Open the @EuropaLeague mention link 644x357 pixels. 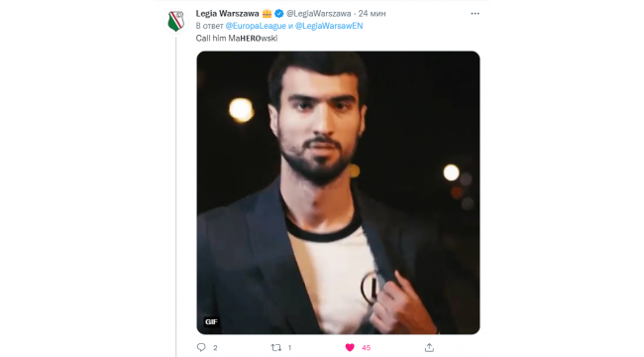256,26
